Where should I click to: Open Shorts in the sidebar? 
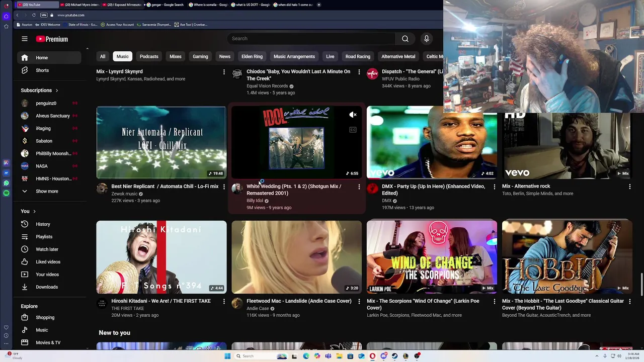point(49,70)
